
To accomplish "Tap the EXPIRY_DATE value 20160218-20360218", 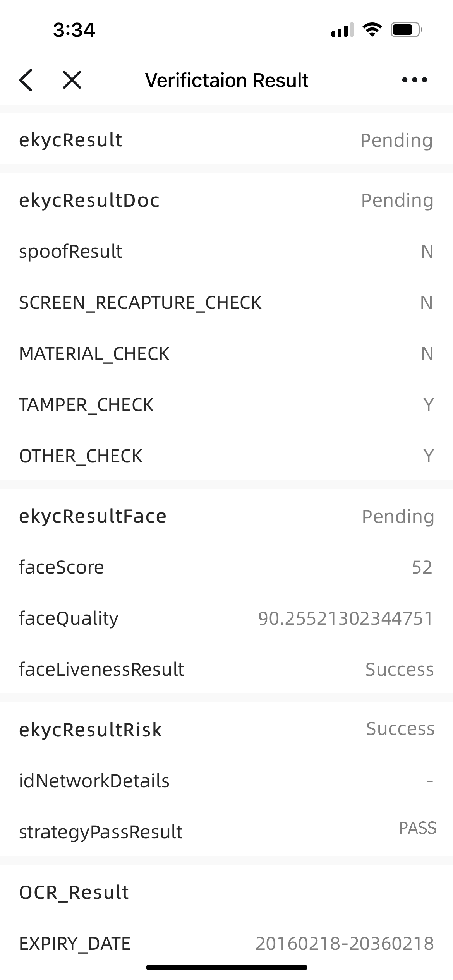I will 345,943.
